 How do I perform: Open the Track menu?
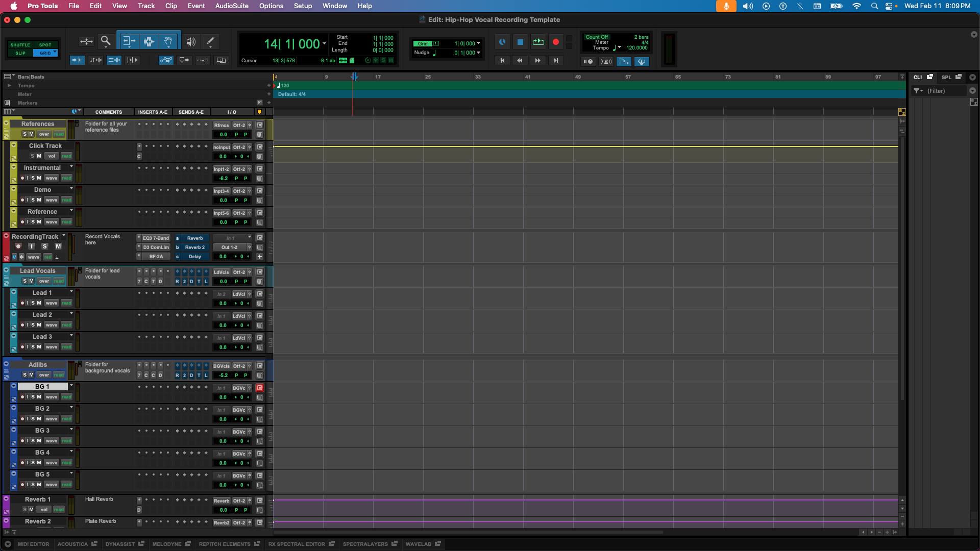pos(146,6)
